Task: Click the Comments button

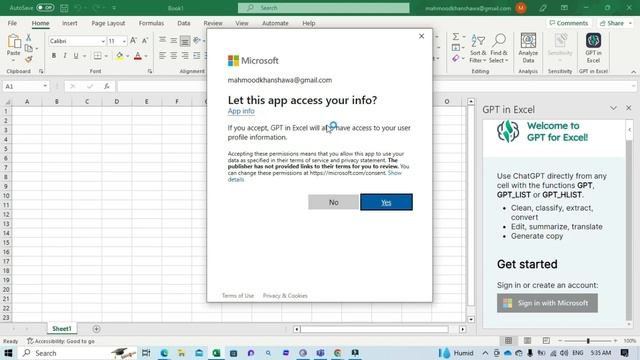Action: click(569, 23)
